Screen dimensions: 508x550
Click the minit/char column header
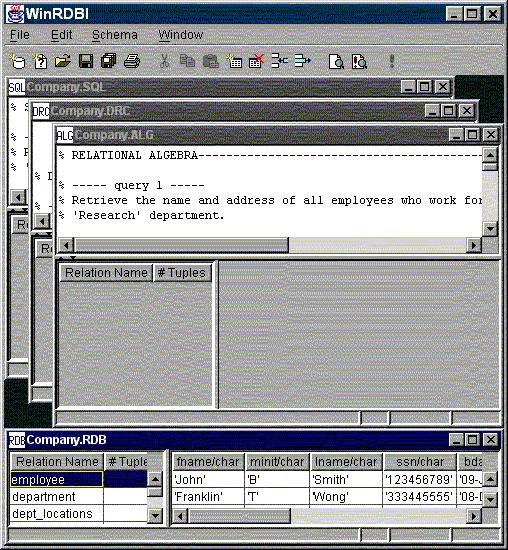click(277, 462)
